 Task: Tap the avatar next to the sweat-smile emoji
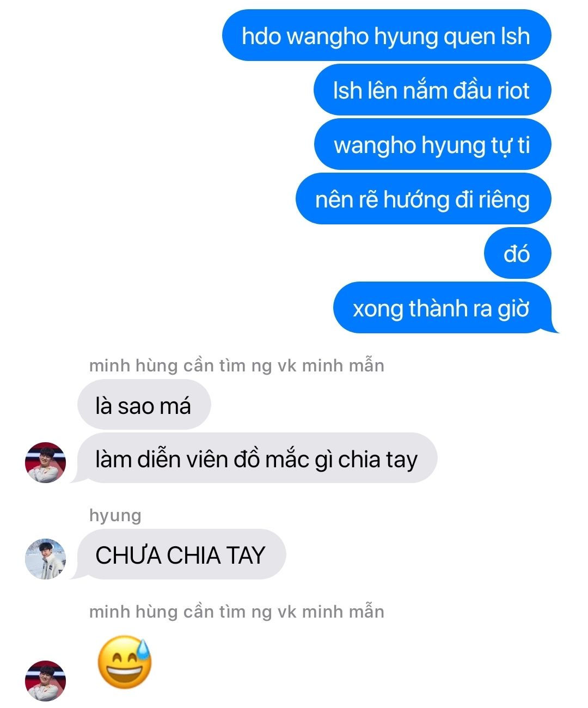click(x=46, y=681)
